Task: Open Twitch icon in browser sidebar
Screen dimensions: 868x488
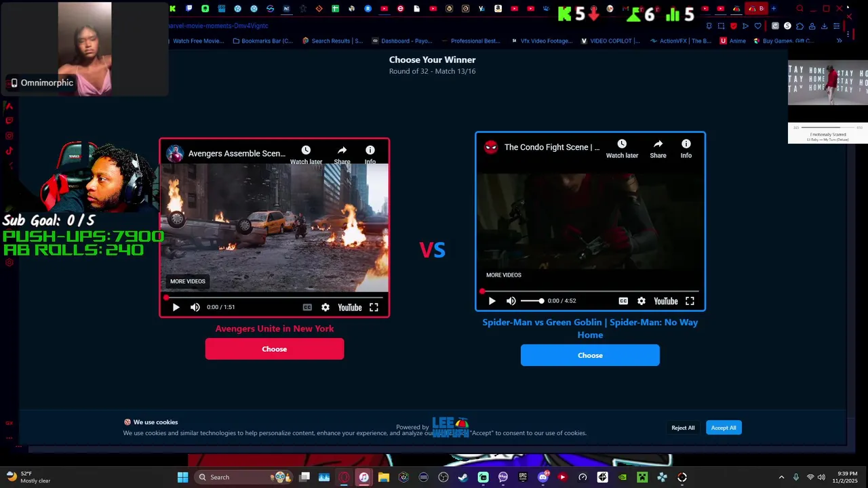Action: tap(9, 121)
